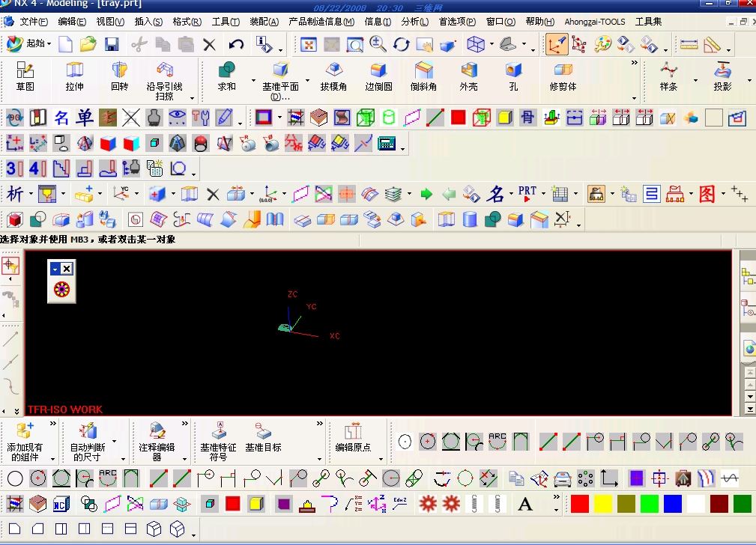Select the 修剪体 (Trim Body) tool
The image size is (756, 545).
(x=563, y=76)
